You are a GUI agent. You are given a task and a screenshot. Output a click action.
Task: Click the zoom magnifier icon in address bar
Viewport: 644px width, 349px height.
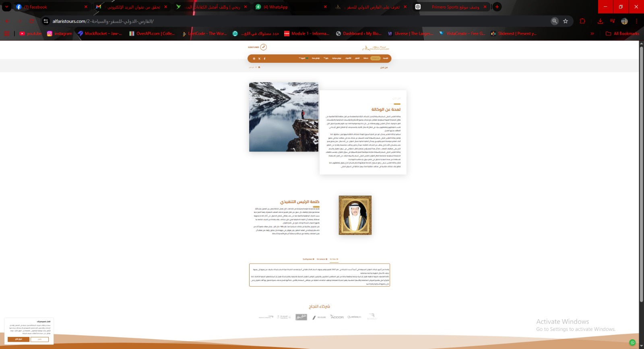(x=555, y=21)
